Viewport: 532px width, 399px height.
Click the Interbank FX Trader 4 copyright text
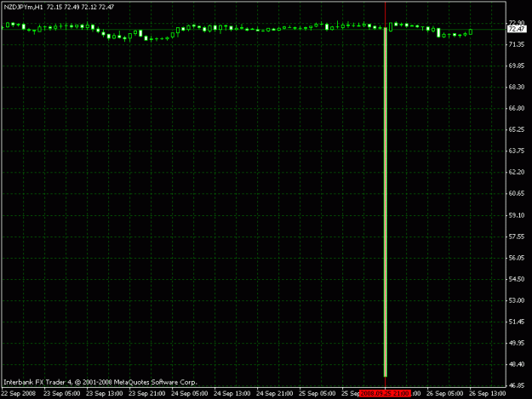(x=100, y=382)
